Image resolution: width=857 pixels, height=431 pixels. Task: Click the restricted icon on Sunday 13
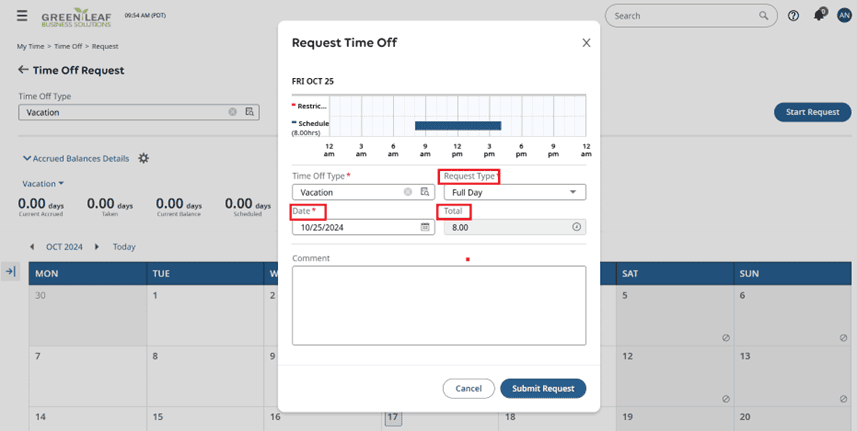(843, 399)
